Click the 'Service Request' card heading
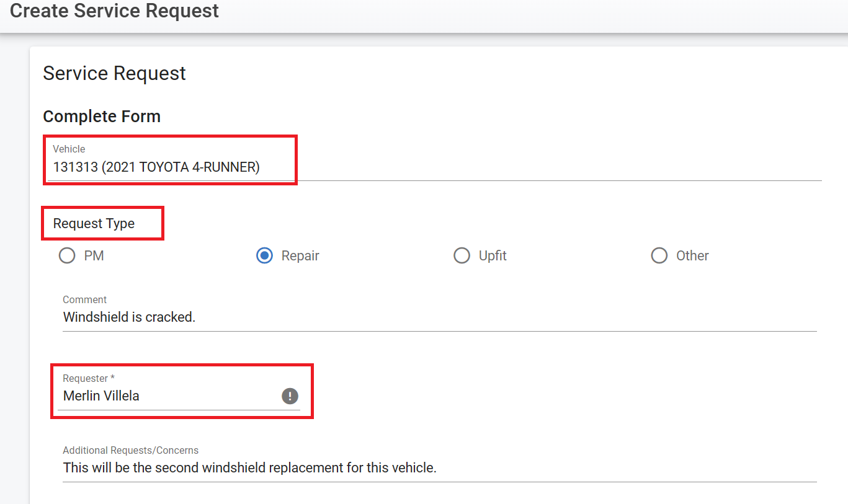 pos(114,73)
